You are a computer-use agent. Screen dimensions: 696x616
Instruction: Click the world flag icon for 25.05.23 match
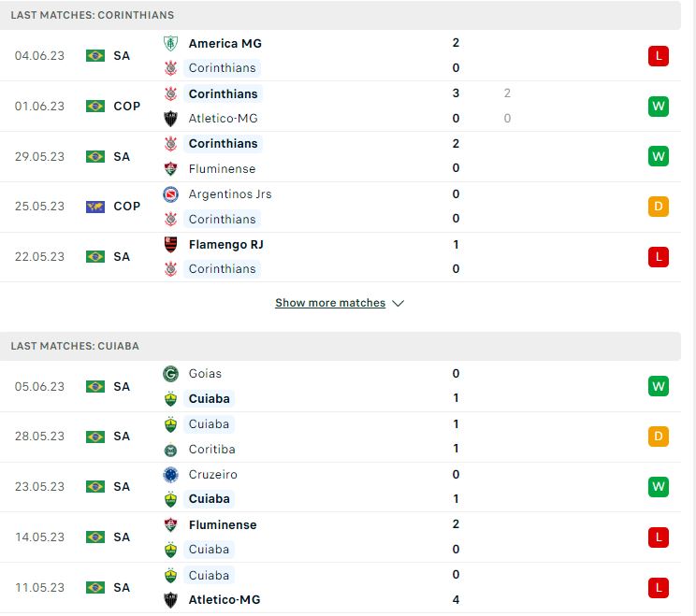pyautogui.click(x=95, y=207)
